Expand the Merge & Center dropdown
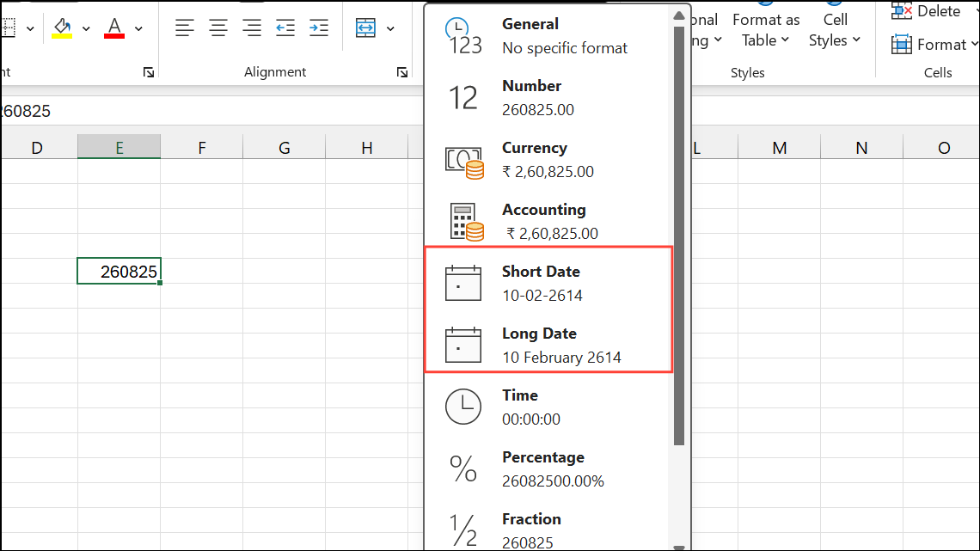This screenshot has height=551, width=980. [x=390, y=27]
